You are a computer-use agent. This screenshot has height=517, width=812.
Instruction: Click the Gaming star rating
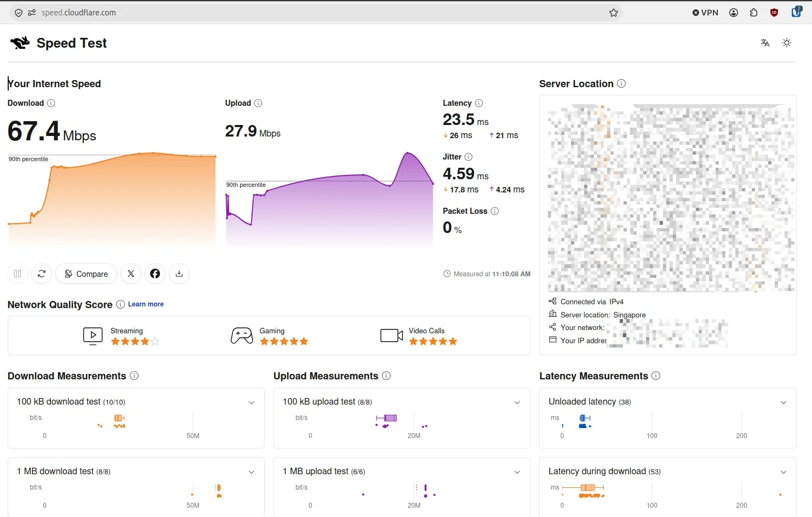(284, 342)
